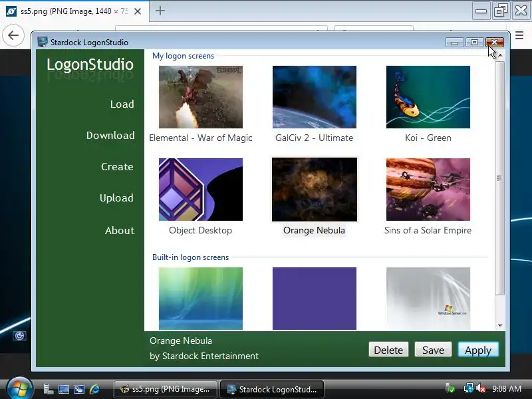Click the 9:08 AM clock

tap(507, 389)
